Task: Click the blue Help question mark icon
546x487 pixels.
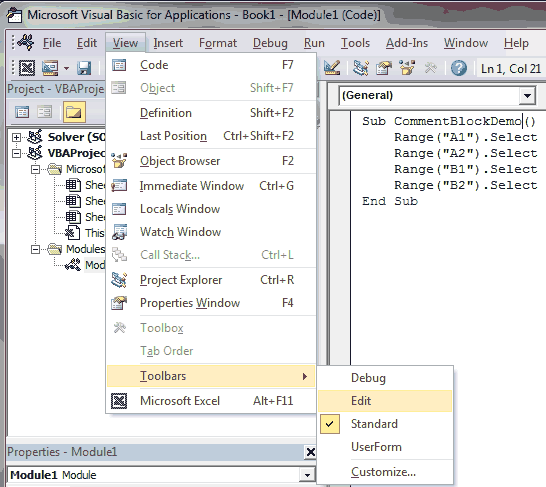Action: pos(459,68)
